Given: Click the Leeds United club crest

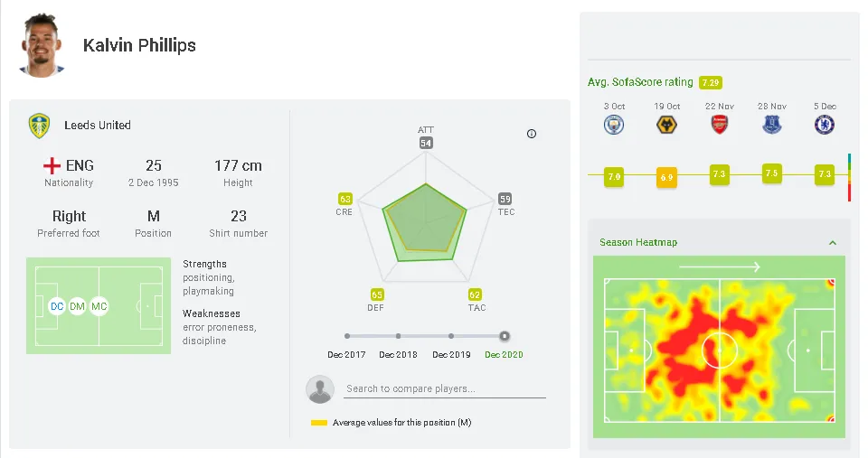Looking at the screenshot, I should click(39, 126).
